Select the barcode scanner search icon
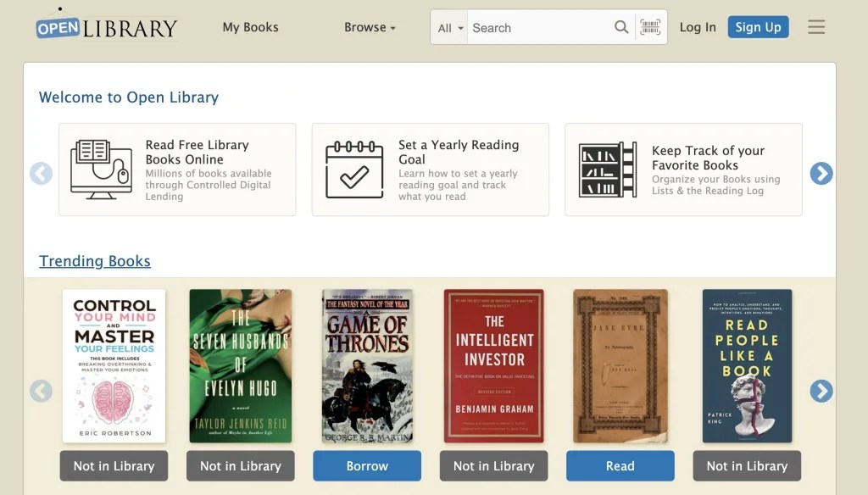 pyautogui.click(x=650, y=27)
